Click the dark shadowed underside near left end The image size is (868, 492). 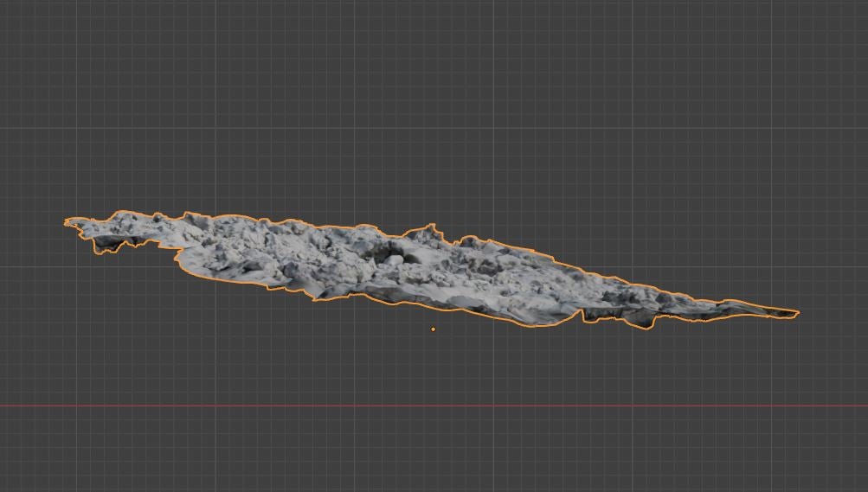click(x=107, y=247)
